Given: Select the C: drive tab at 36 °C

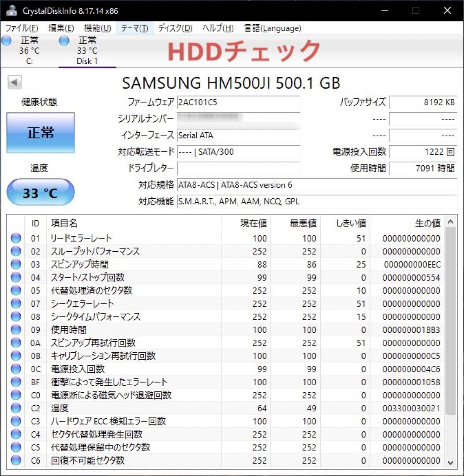Looking at the screenshot, I should click(29, 51).
